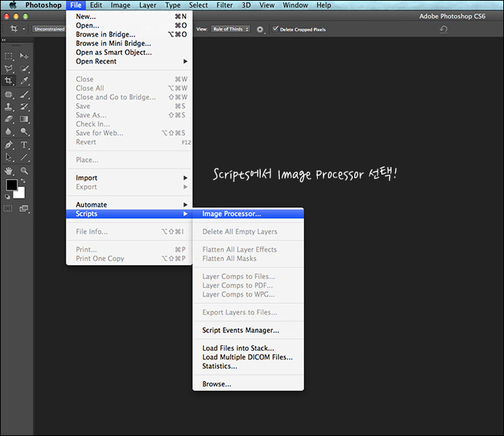
Task: Select the Eraser tool
Action: click(x=9, y=119)
